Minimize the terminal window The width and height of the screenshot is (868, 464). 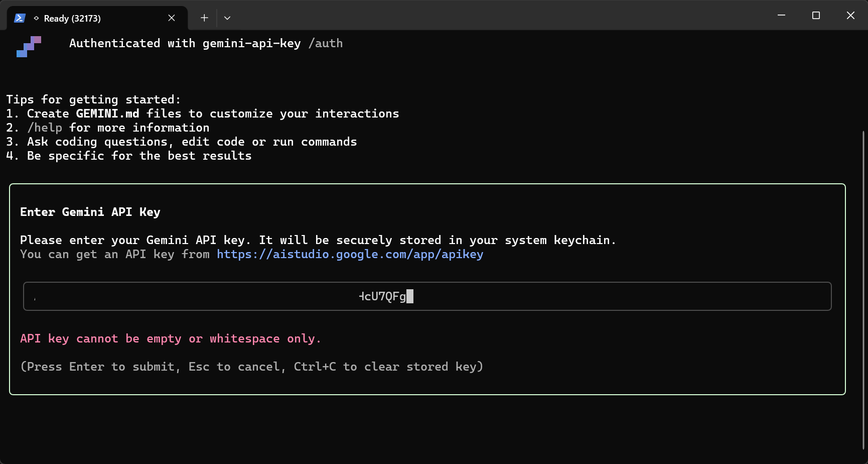tap(781, 15)
